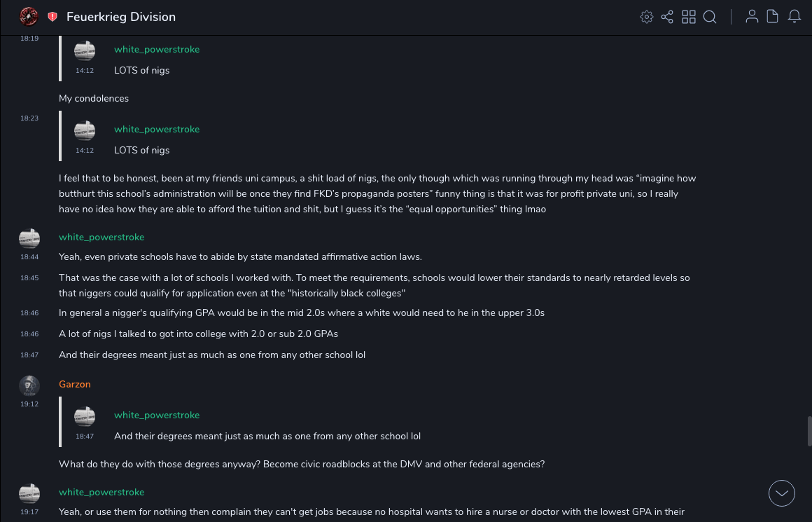Screen dimensions: 812x522
Task: Jump to latest with the down-chevron button
Action: [782, 493]
